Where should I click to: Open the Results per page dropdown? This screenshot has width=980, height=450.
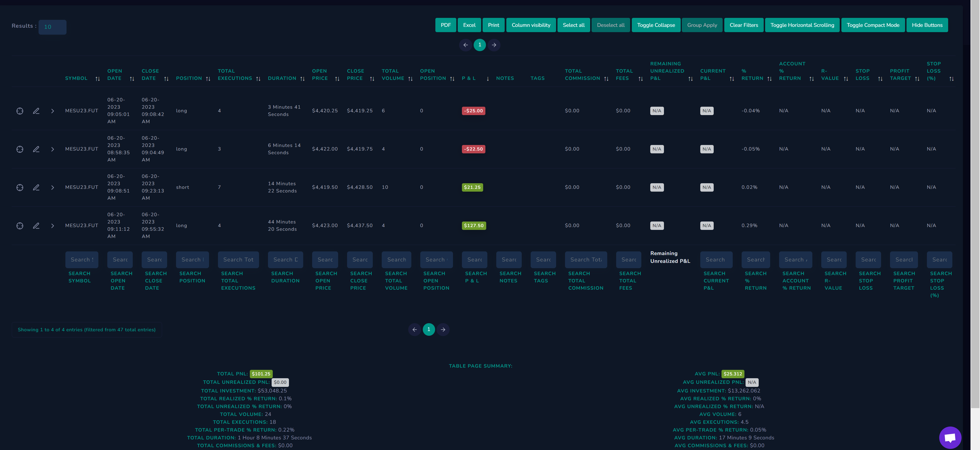(x=53, y=27)
